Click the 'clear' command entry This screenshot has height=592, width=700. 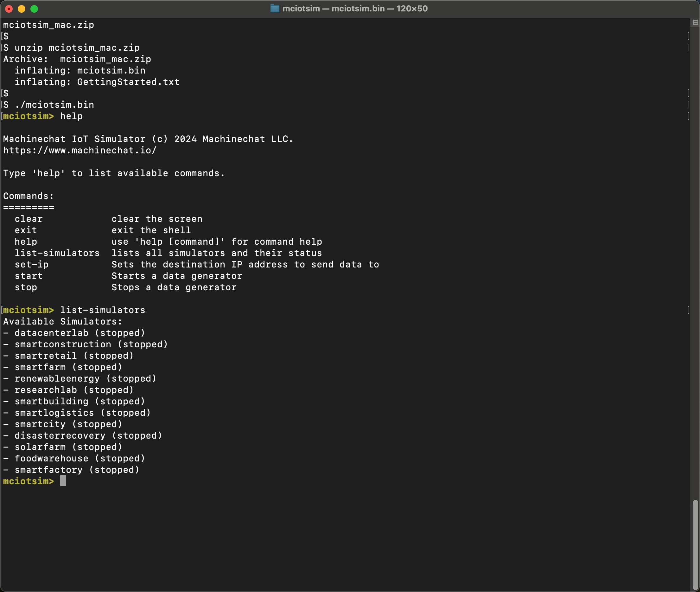point(29,219)
